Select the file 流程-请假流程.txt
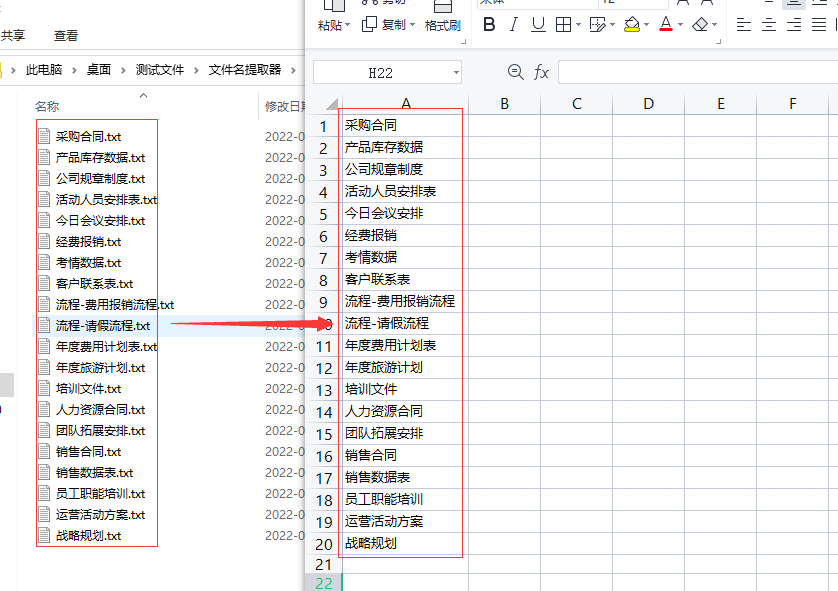838x591 pixels. pos(102,326)
